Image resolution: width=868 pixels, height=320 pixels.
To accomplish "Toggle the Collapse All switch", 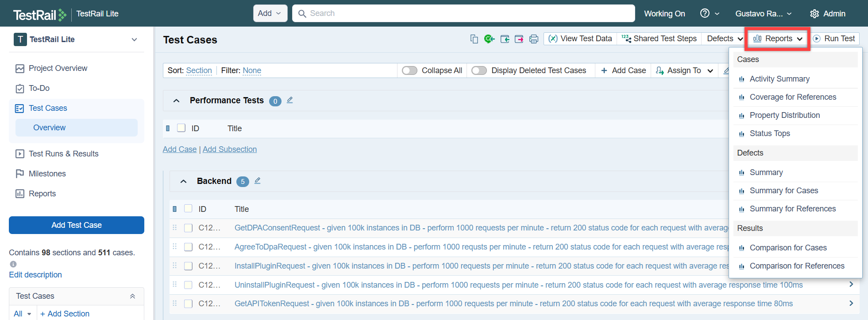I will (x=409, y=70).
